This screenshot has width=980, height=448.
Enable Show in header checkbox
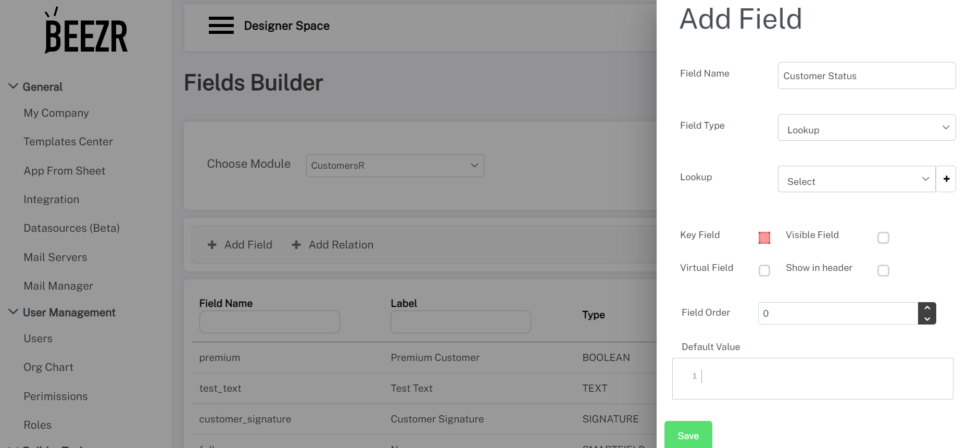883,270
